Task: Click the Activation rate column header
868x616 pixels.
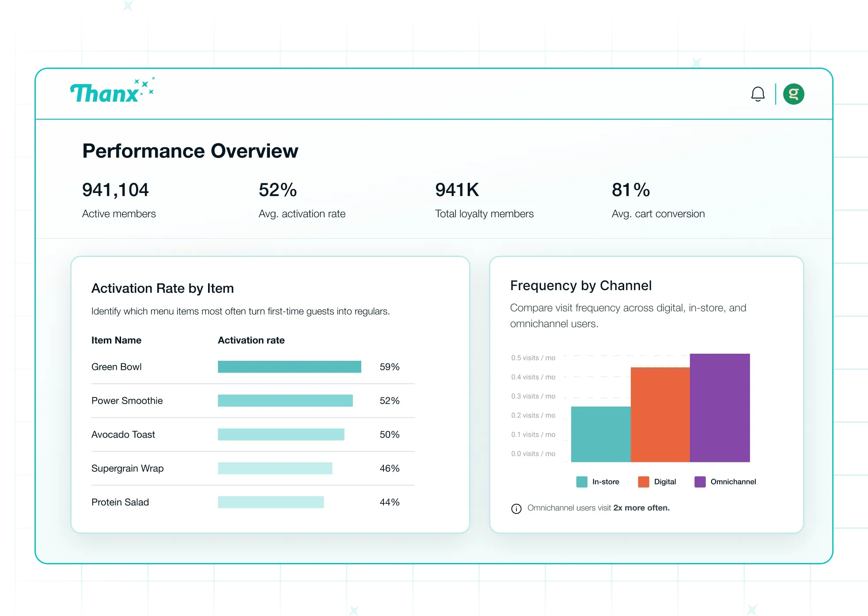Action: pos(251,340)
